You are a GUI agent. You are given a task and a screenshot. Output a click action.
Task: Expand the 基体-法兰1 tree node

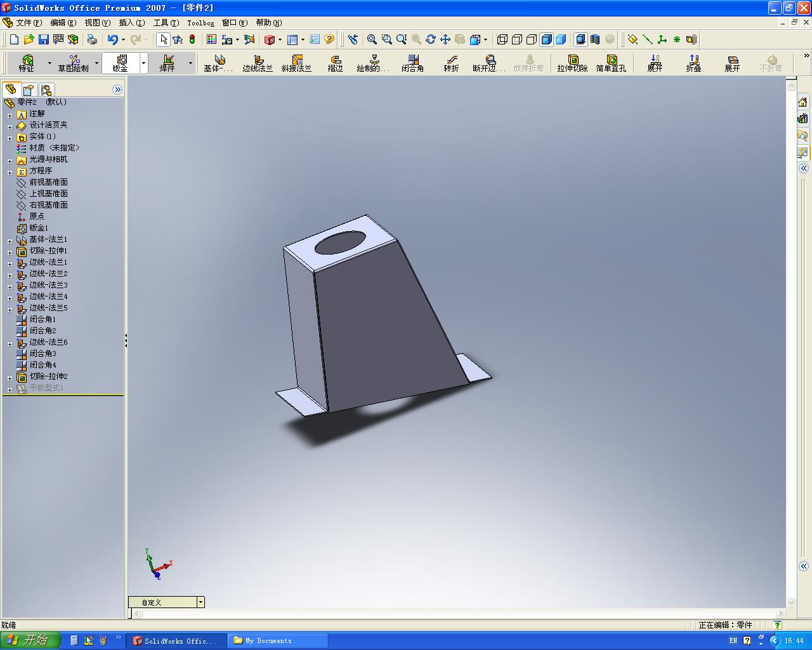point(10,241)
